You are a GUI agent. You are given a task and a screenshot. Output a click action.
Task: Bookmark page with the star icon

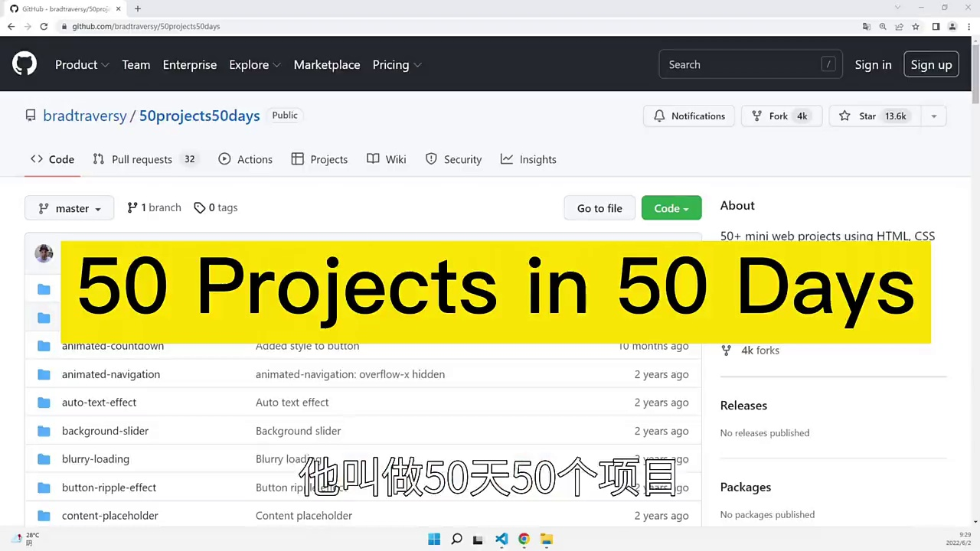coord(915,26)
